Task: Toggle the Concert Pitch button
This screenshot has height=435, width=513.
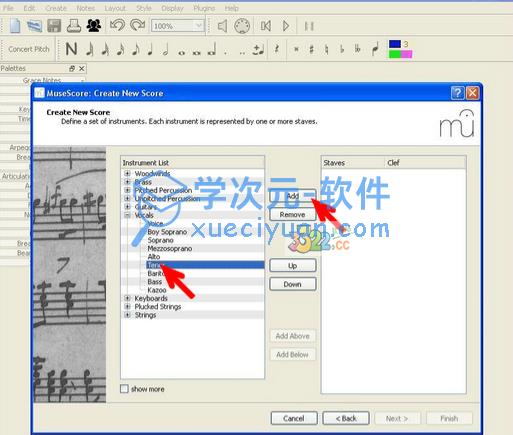Action: point(29,49)
